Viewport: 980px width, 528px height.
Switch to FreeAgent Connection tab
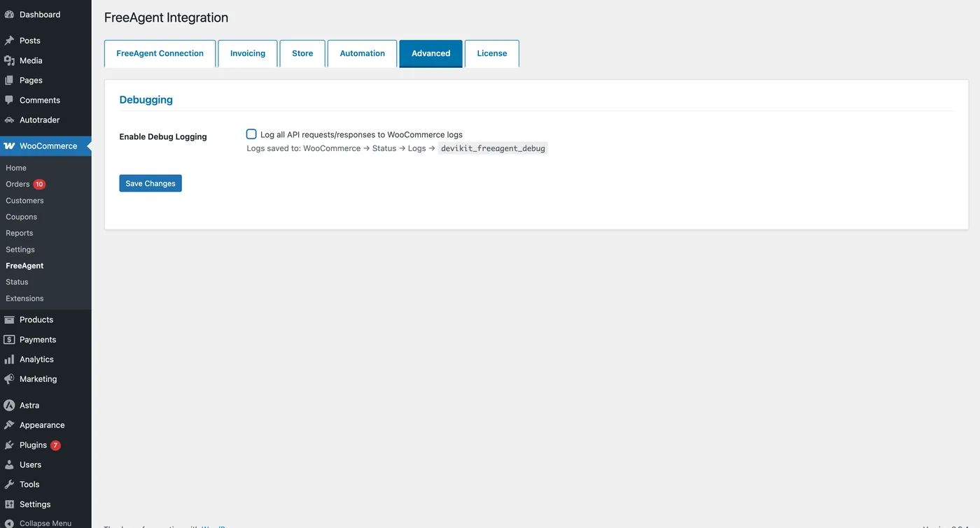160,54
